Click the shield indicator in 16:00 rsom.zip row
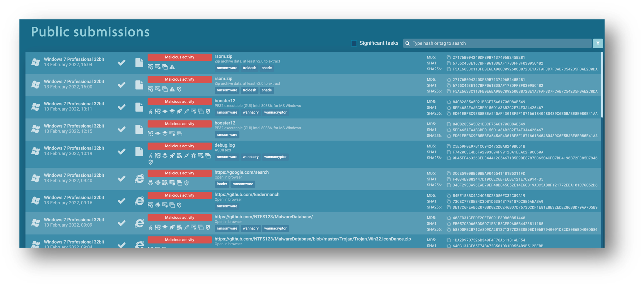 click(x=179, y=89)
